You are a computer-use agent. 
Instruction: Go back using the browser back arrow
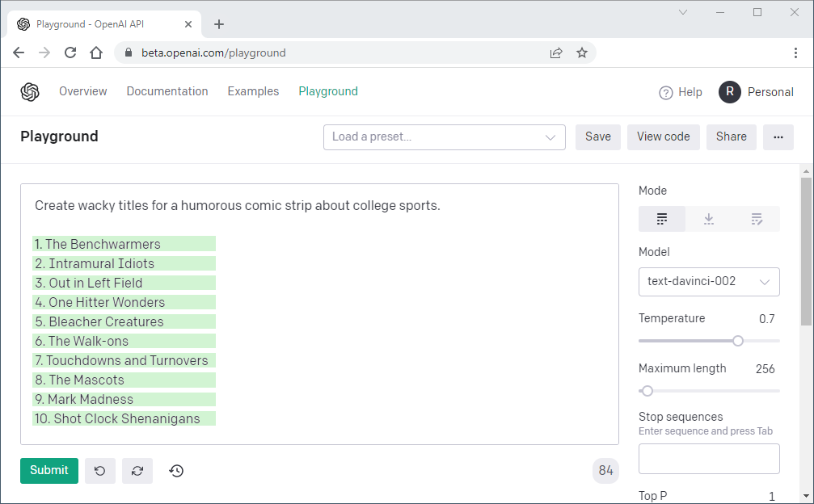[19, 52]
